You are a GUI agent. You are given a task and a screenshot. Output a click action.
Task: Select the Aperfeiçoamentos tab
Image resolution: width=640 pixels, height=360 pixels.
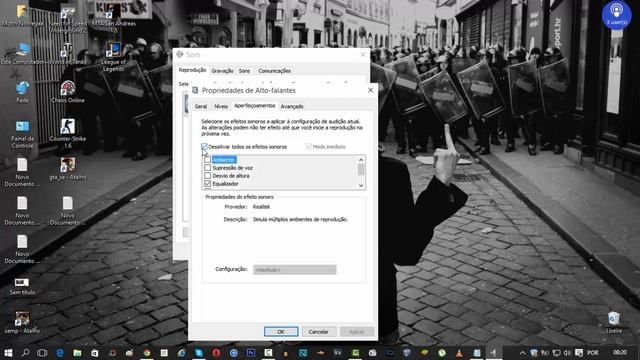click(255, 106)
